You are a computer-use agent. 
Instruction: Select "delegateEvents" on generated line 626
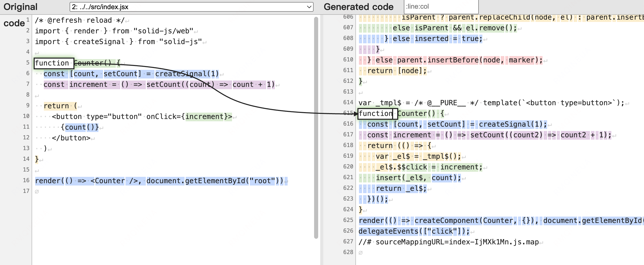(x=389, y=231)
